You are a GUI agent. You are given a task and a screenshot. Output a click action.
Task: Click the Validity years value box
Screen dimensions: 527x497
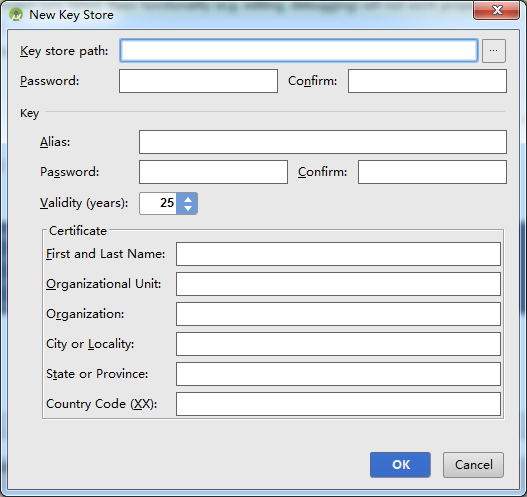(x=158, y=203)
